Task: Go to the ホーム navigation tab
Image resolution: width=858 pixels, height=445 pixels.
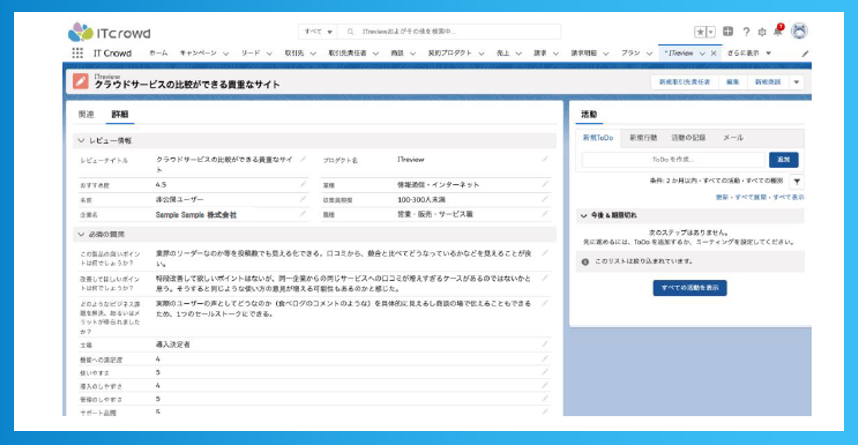Action: 159,53
